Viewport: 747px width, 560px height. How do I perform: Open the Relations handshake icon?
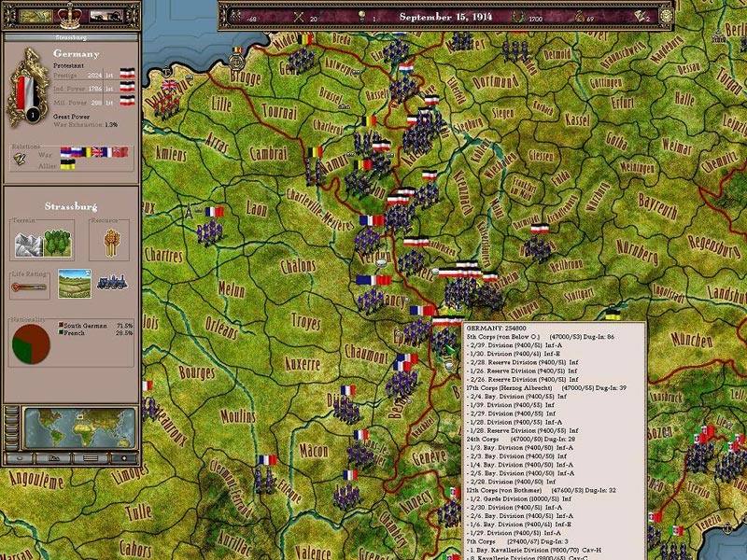21,159
